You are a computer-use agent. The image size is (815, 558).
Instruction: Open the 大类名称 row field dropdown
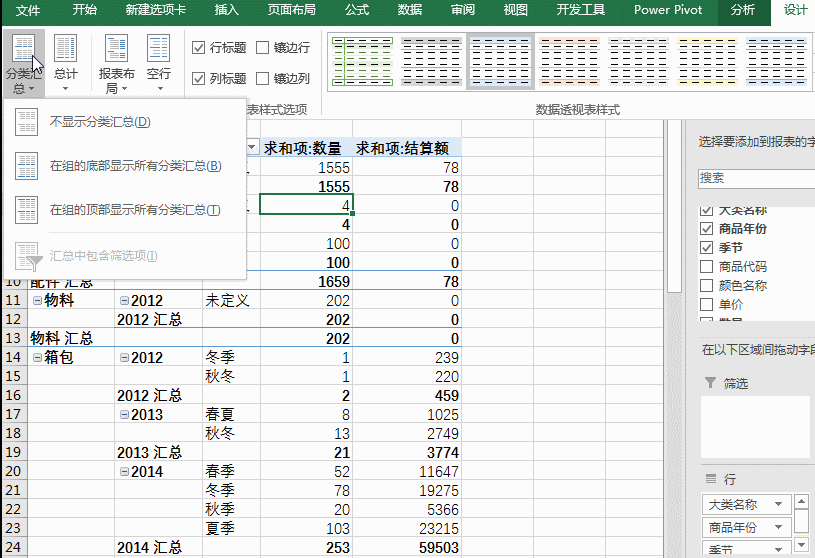[777, 505]
